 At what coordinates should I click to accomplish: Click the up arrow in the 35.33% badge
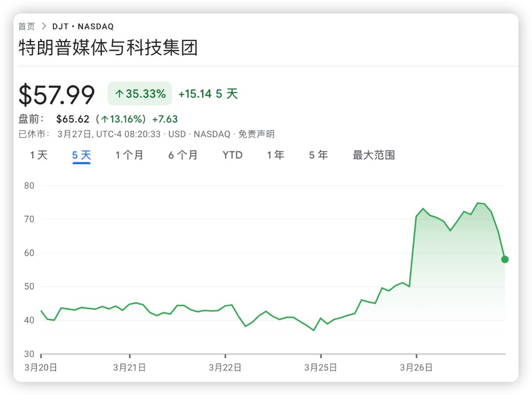[x=119, y=94]
